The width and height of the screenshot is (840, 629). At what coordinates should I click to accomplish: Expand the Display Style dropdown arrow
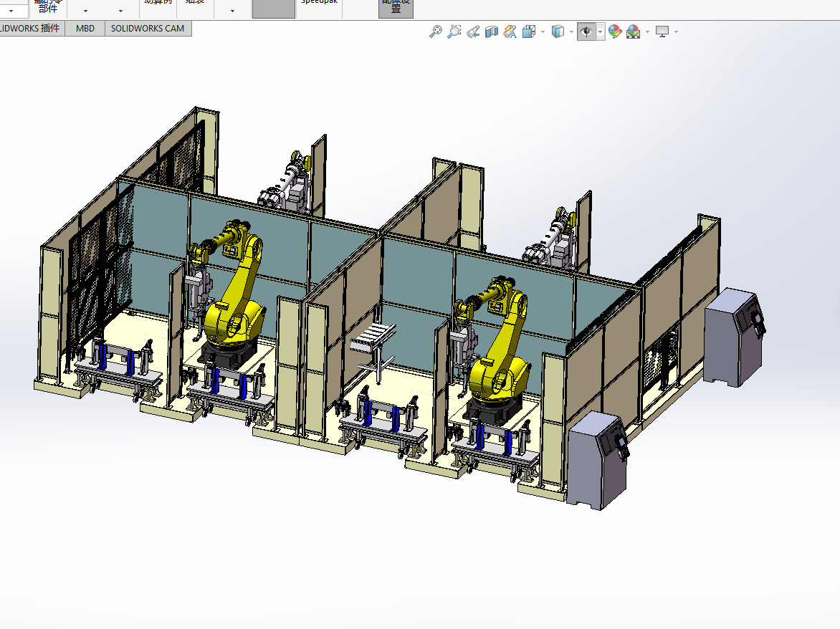point(571,32)
